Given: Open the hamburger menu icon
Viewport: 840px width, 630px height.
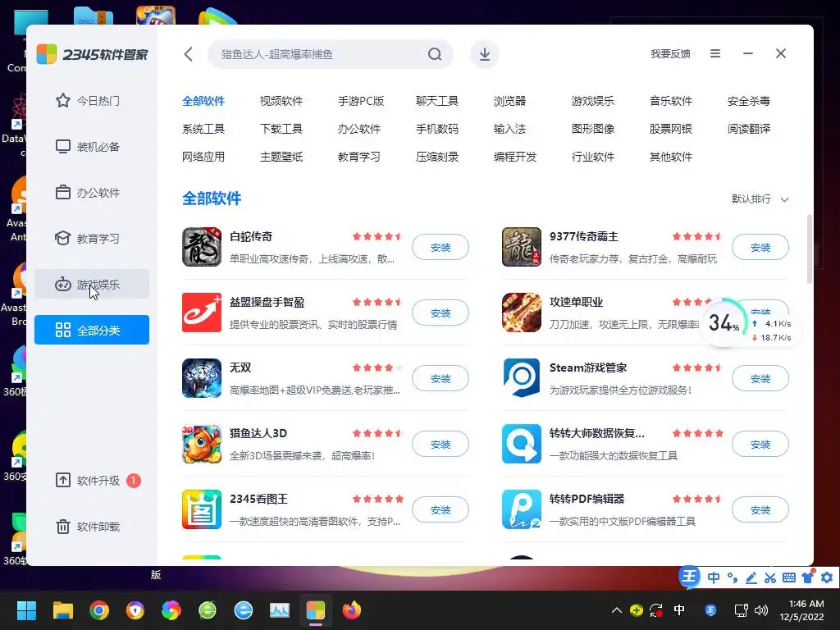Looking at the screenshot, I should [715, 53].
